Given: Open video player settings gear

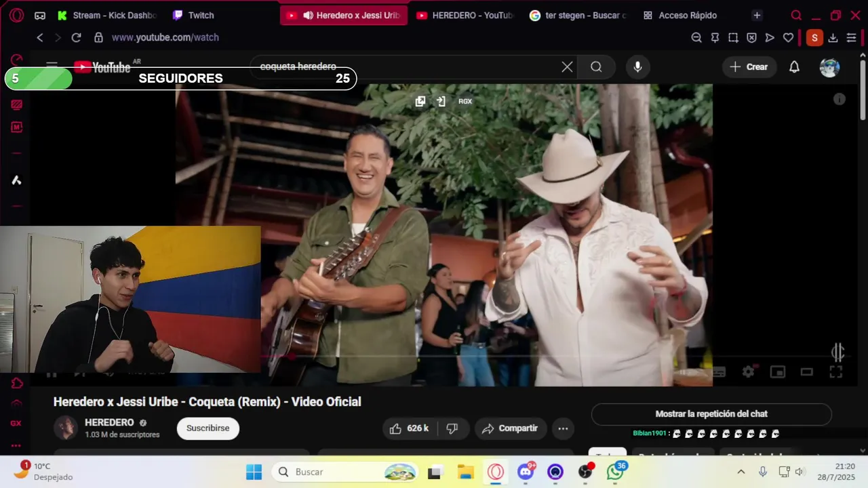Looking at the screenshot, I should pos(748,371).
